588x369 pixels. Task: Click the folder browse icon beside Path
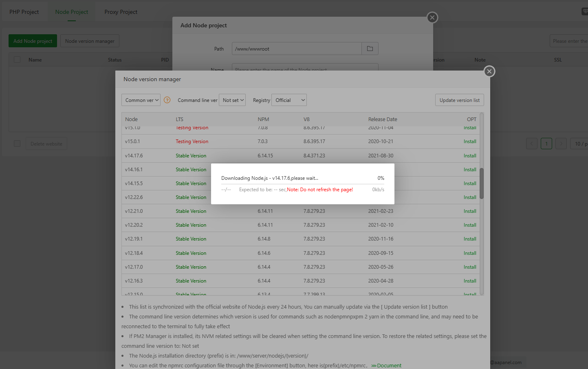370,49
